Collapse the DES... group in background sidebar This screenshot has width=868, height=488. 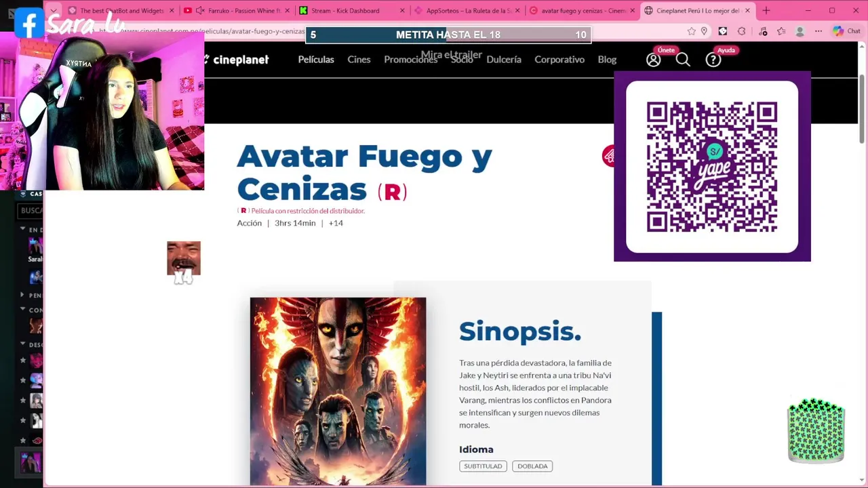[x=22, y=344]
